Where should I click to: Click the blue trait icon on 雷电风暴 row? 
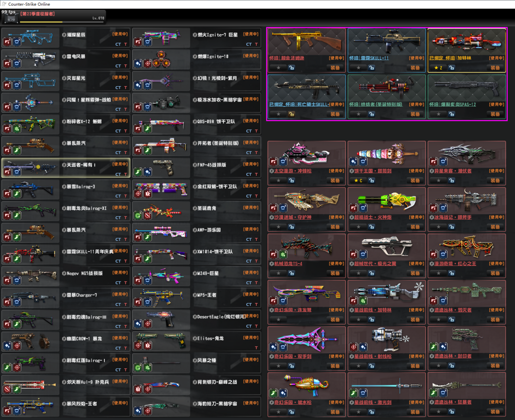tap(17, 63)
